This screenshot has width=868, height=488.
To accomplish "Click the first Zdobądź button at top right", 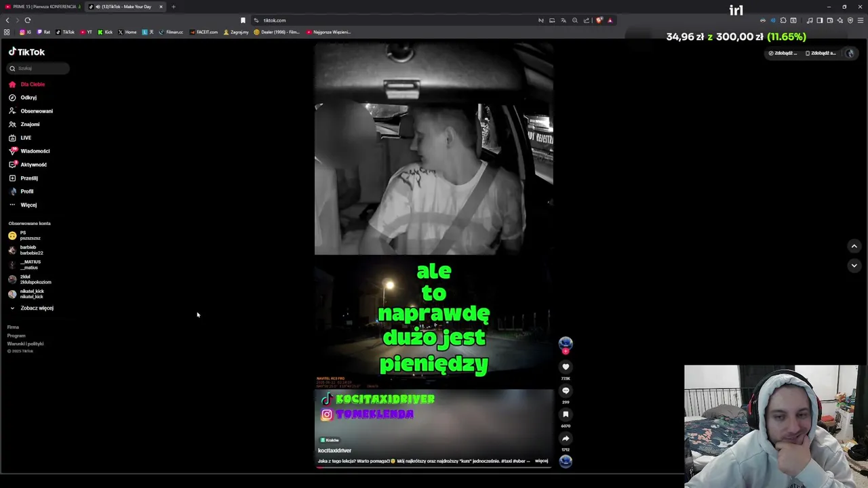I will (783, 53).
